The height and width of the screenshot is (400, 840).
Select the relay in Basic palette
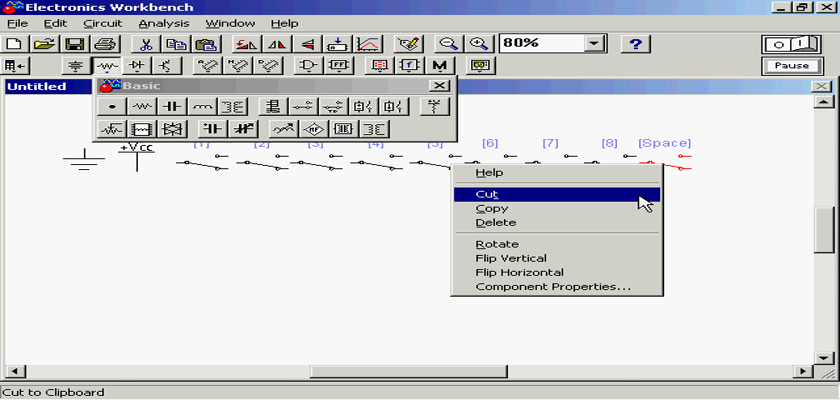(x=273, y=107)
